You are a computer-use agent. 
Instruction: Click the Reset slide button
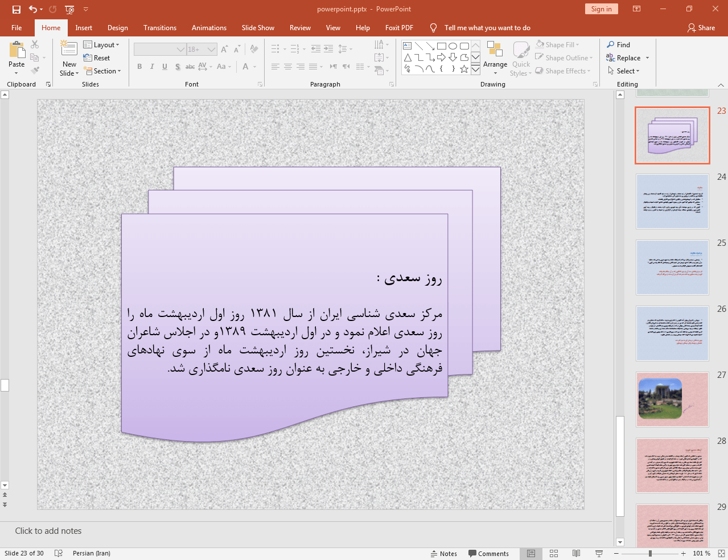pos(97,57)
